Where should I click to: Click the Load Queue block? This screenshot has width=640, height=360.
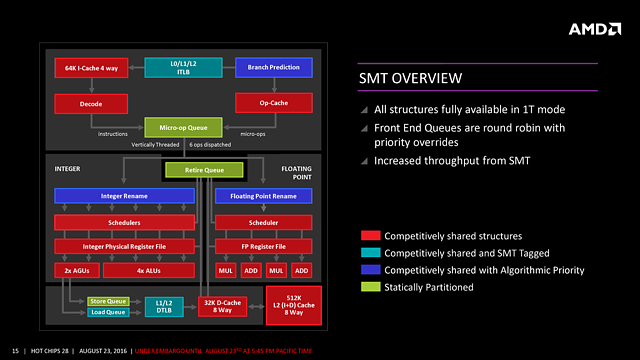pos(108,312)
